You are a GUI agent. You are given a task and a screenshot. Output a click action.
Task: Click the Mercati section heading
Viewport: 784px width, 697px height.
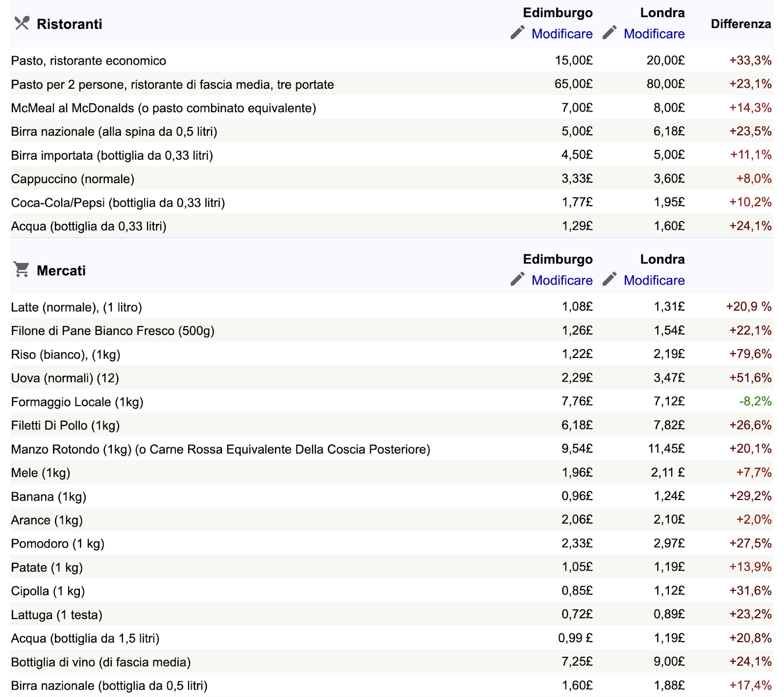(x=61, y=270)
